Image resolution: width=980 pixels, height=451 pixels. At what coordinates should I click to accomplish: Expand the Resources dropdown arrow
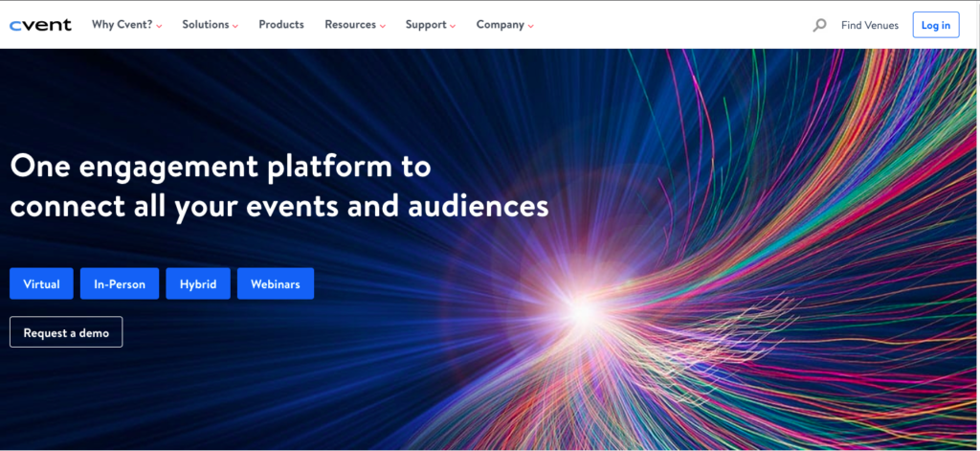click(382, 26)
